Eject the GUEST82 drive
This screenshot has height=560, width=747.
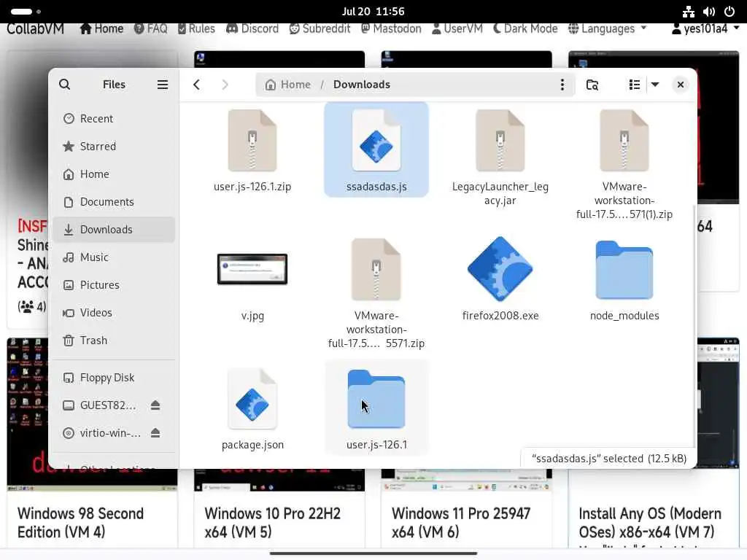click(x=155, y=405)
